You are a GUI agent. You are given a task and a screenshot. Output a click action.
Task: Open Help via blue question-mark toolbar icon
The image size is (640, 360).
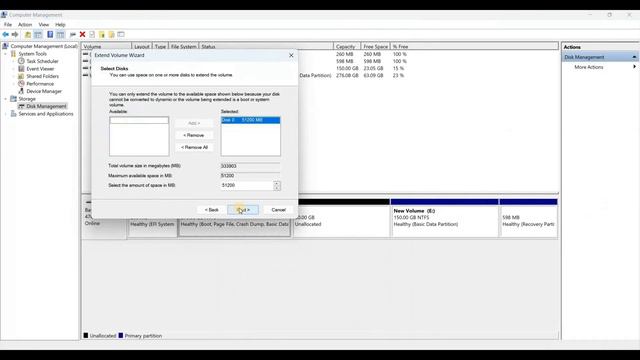tap(50, 35)
